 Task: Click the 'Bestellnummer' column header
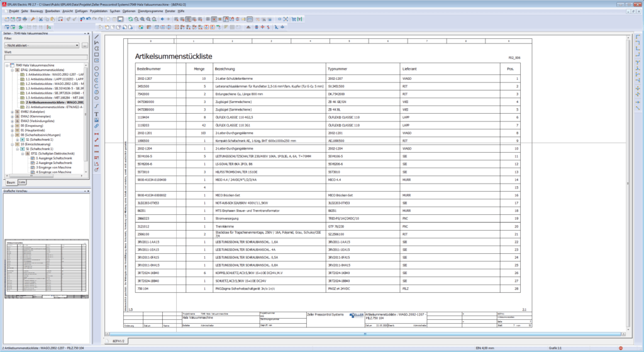pos(148,69)
